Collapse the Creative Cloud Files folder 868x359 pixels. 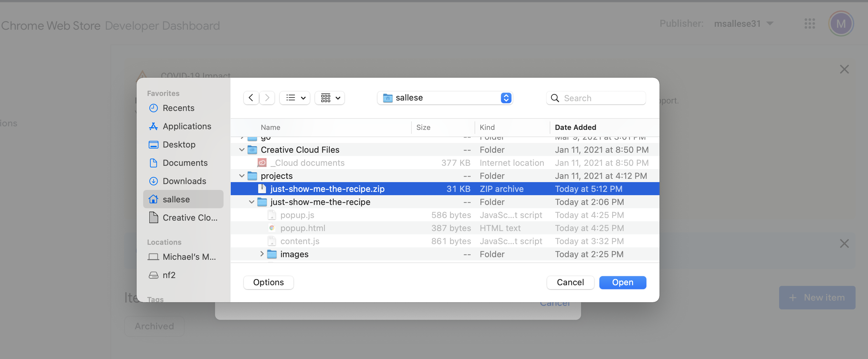click(x=242, y=150)
